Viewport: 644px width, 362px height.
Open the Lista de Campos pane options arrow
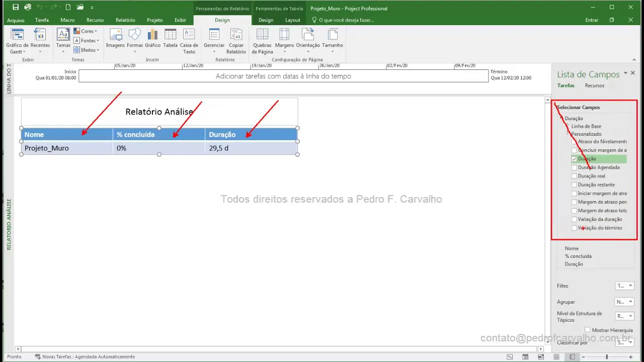pyautogui.click(x=625, y=73)
